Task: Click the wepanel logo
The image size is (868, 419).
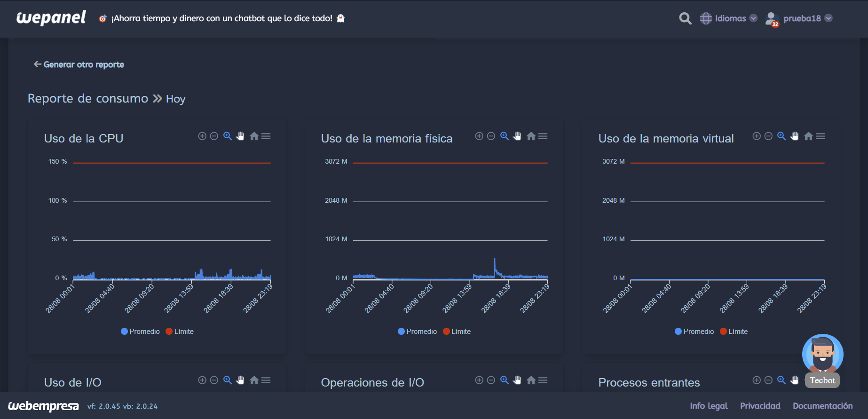Action: (x=51, y=18)
